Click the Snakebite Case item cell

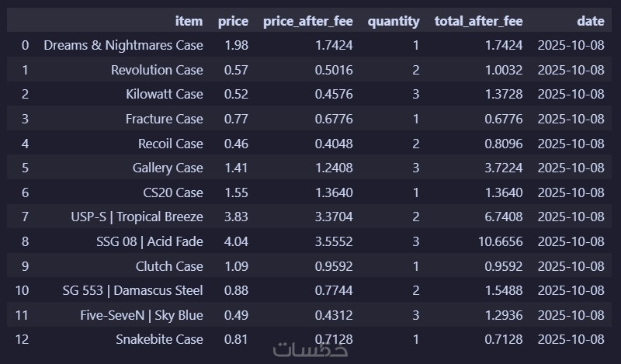(159, 339)
